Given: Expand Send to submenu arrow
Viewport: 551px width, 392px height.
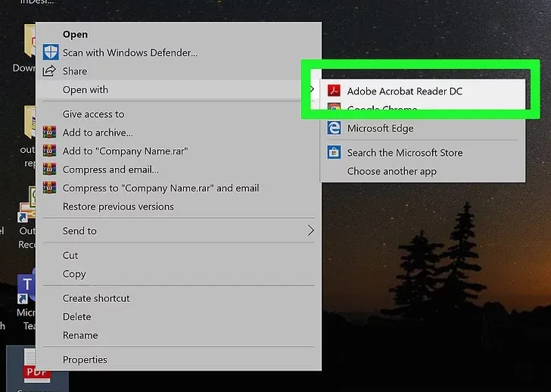Looking at the screenshot, I should [310, 231].
